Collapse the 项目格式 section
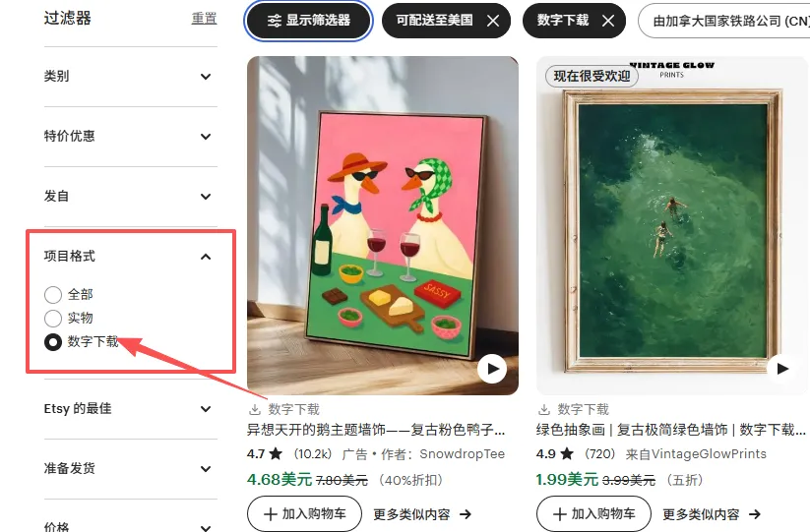 tap(206, 257)
